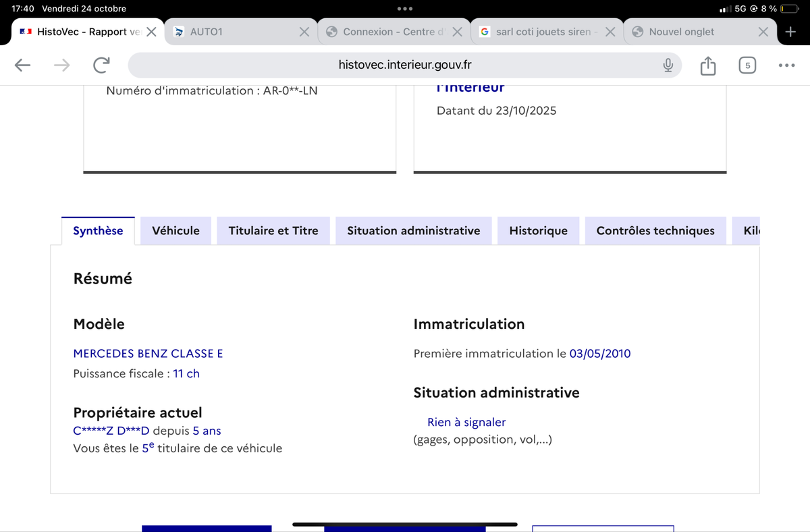Open the Contrôles techniques tab
The image size is (810, 532).
[655, 231]
